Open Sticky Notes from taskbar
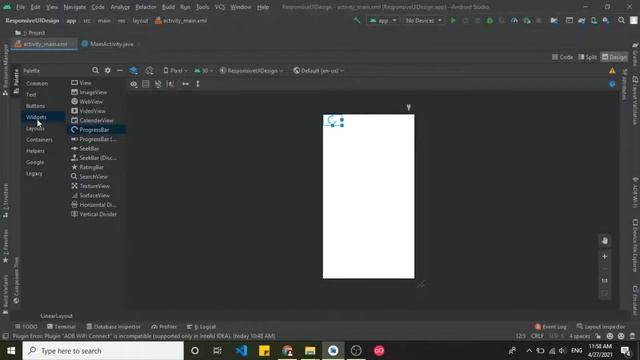This screenshot has width=640, height=360. [x=264, y=351]
